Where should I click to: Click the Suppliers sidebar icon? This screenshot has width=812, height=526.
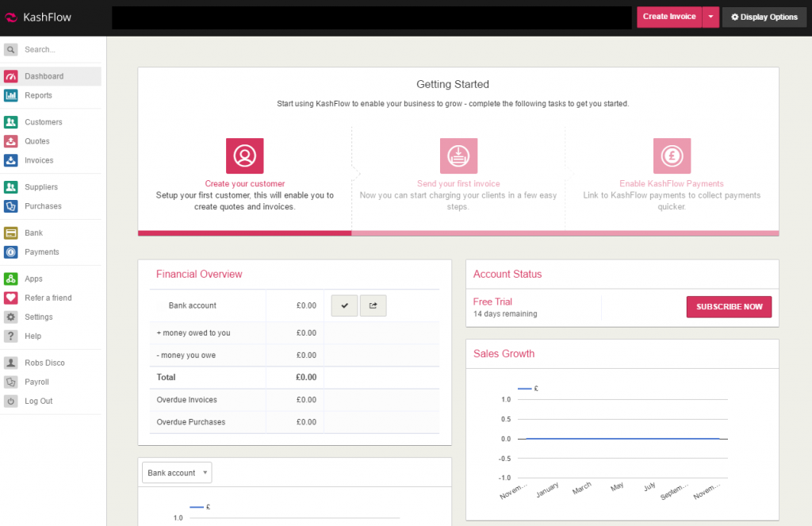pyautogui.click(x=11, y=186)
